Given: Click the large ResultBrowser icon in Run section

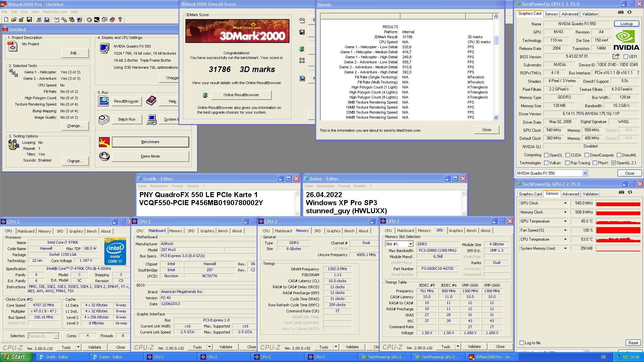Looking at the screenshot, I should tap(104, 101).
